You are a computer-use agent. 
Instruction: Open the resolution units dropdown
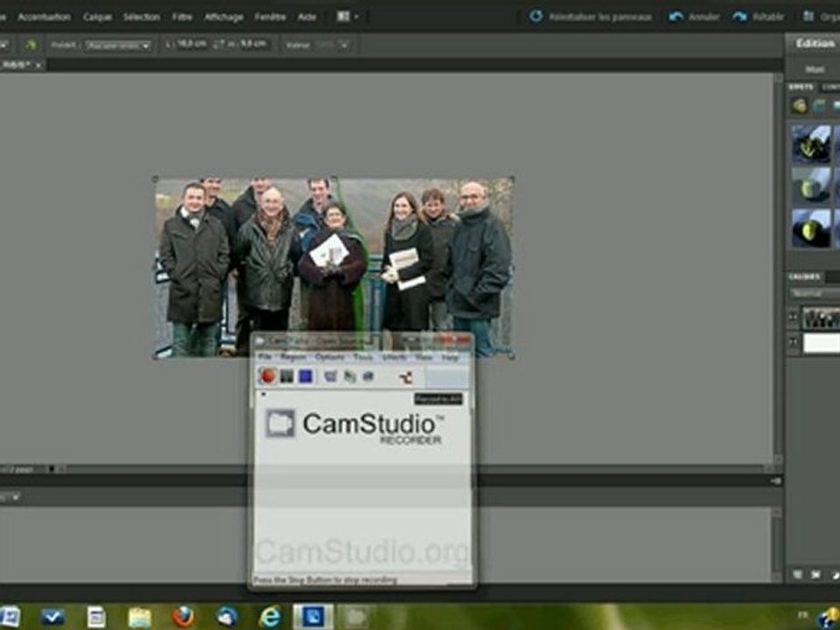pyautogui.click(x=345, y=45)
